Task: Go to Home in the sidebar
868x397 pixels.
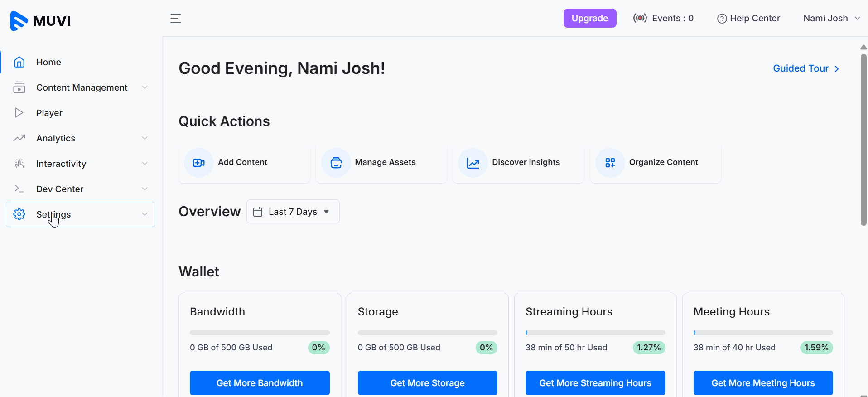Action: (x=48, y=62)
